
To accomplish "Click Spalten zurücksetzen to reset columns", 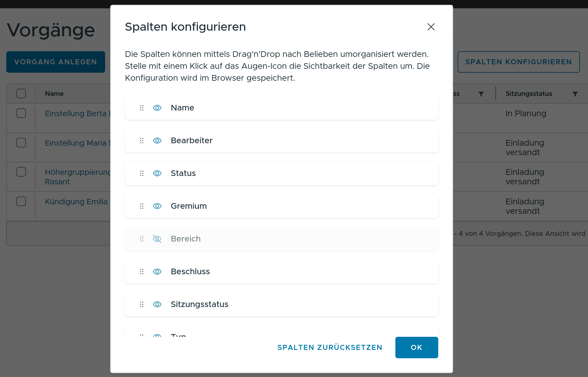I will click(x=330, y=348).
